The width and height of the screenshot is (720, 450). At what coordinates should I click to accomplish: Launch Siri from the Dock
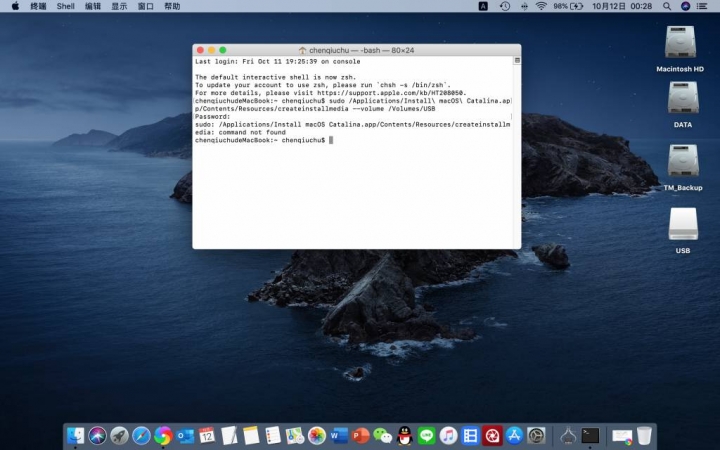point(97,435)
